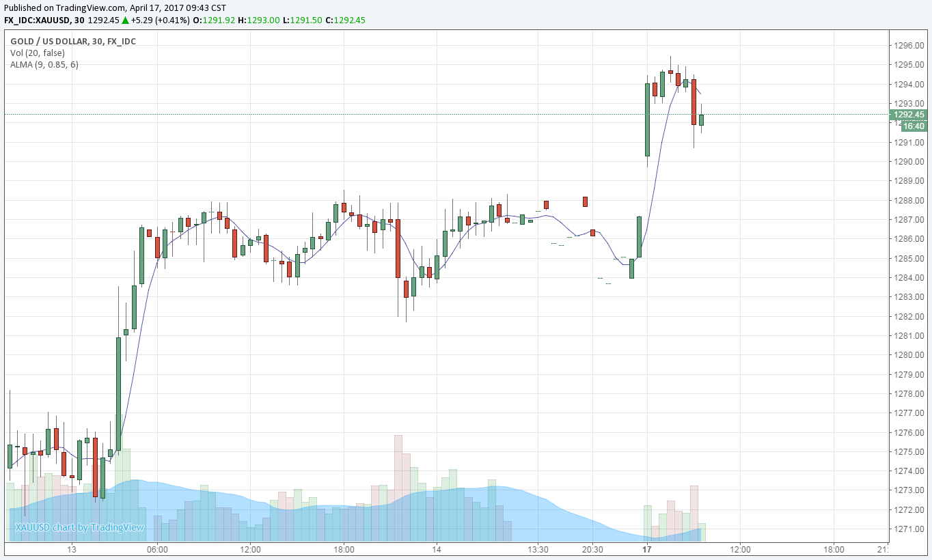Click the 1280.00 price axis label
The width and height of the screenshot is (932, 560).
pos(909,355)
